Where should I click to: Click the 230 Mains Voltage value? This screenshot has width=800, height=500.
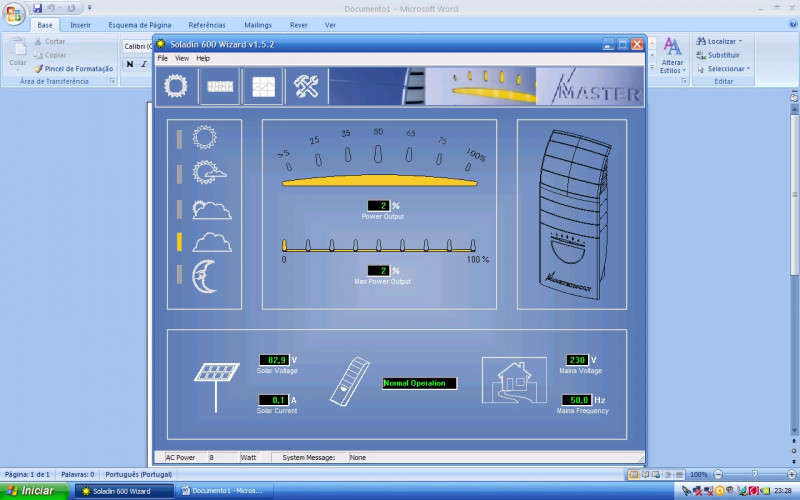[x=577, y=360]
